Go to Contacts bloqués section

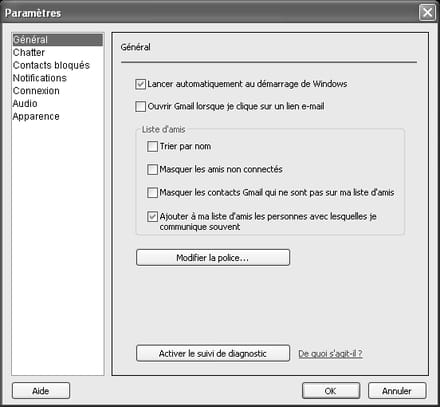tap(51, 65)
